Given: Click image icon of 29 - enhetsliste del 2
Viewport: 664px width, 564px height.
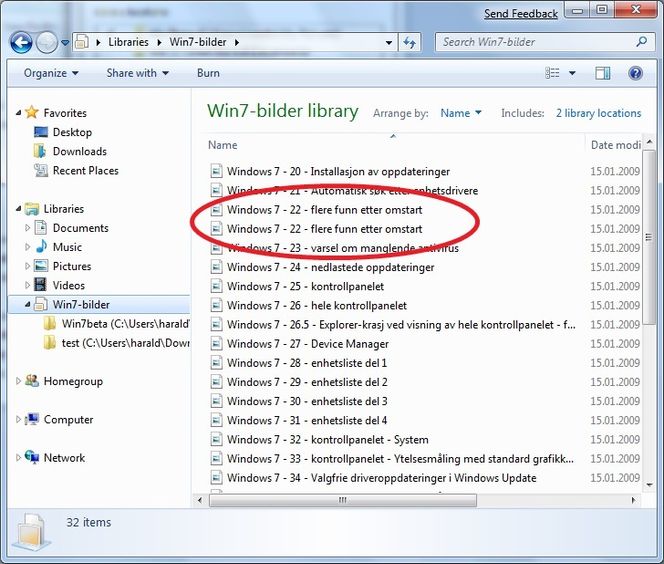Looking at the screenshot, I should 216,382.
